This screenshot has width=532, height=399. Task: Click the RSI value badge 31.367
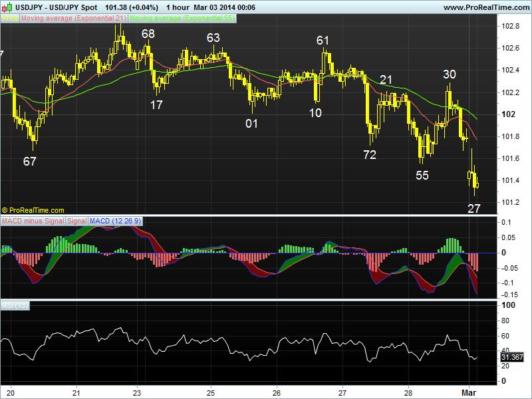point(512,357)
